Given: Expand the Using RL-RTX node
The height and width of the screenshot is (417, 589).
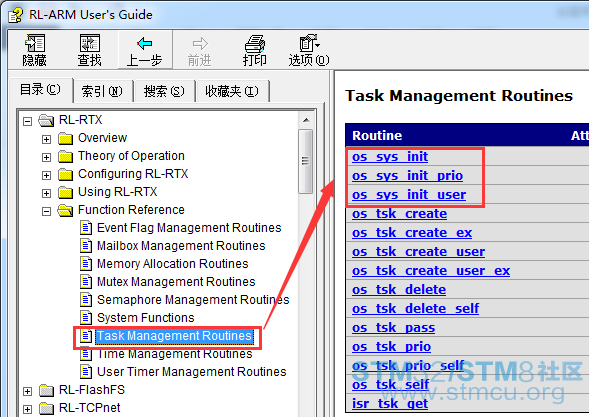Looking at the screenshot, I should click(46, 193).
